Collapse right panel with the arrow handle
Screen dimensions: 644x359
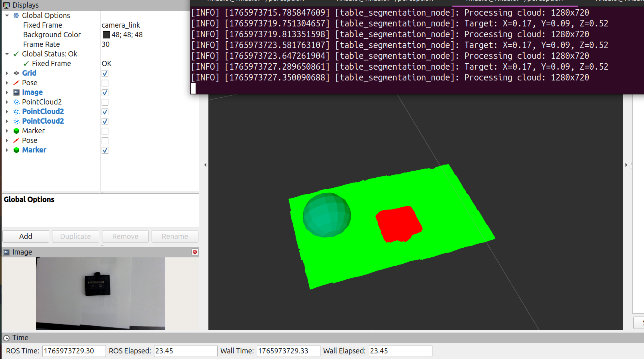point(626,165)
